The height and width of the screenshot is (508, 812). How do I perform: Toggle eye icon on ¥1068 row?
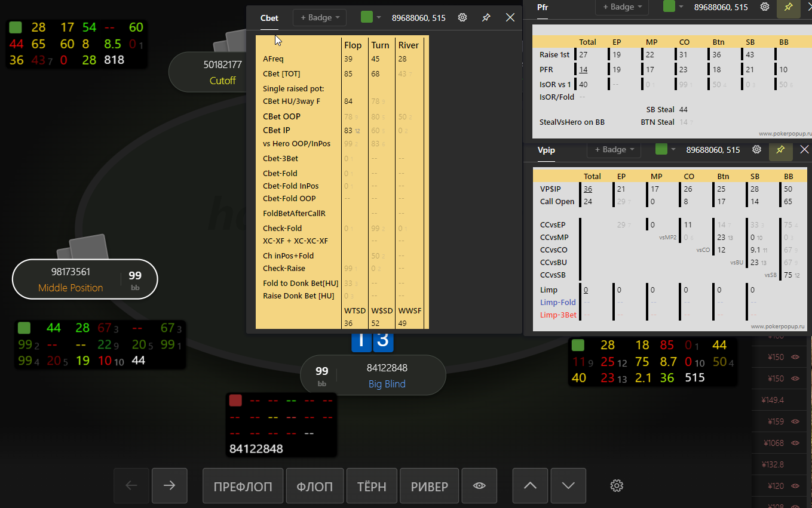point(795,443)
